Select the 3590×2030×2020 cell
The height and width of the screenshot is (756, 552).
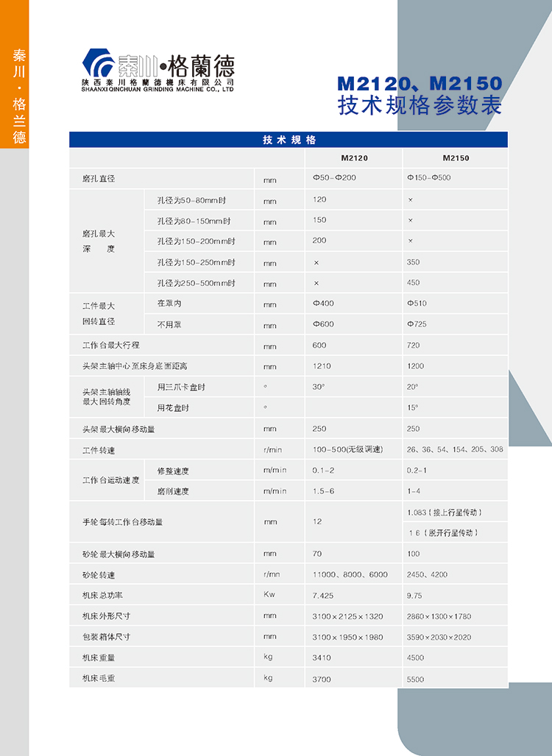coord(439,637)
